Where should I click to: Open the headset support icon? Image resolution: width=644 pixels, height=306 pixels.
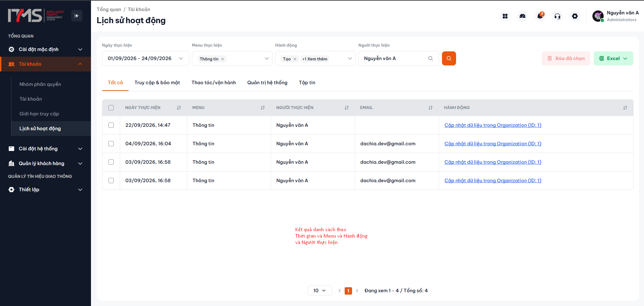[557, 16]
